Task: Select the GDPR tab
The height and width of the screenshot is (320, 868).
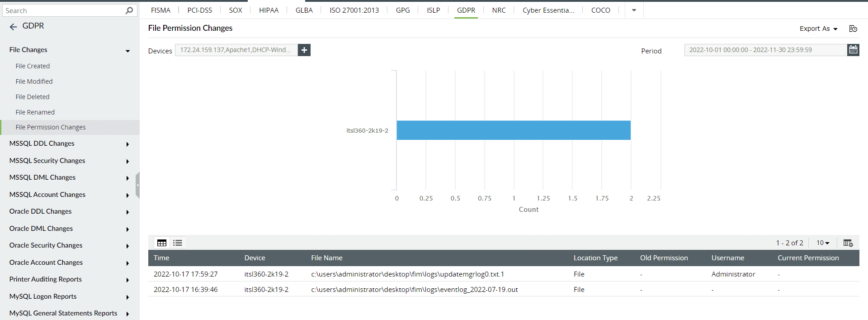Action: 466,10
